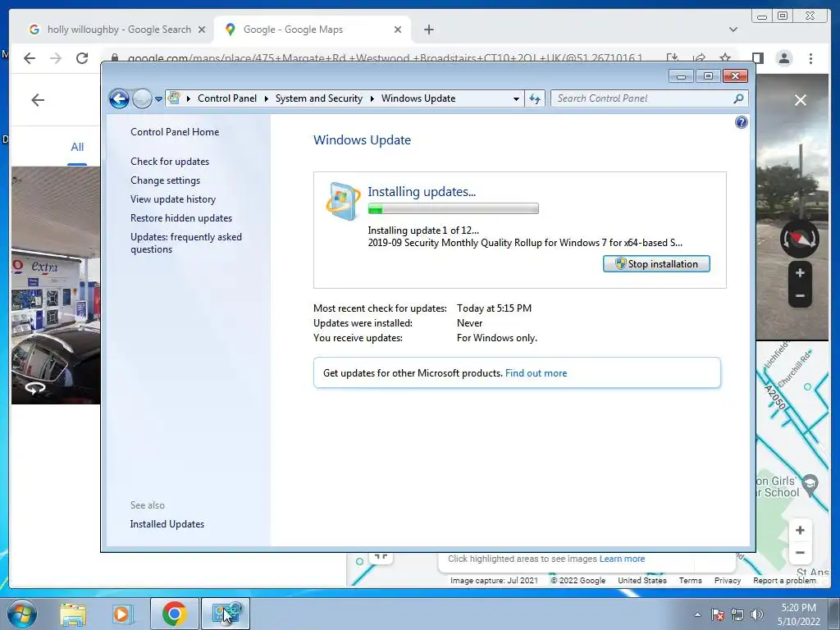Image resolution: width=840 pixels, height=630 pixels.
Task: Expand arrow after System and Security breadcrumb
Action: click(x=372, y=98)
